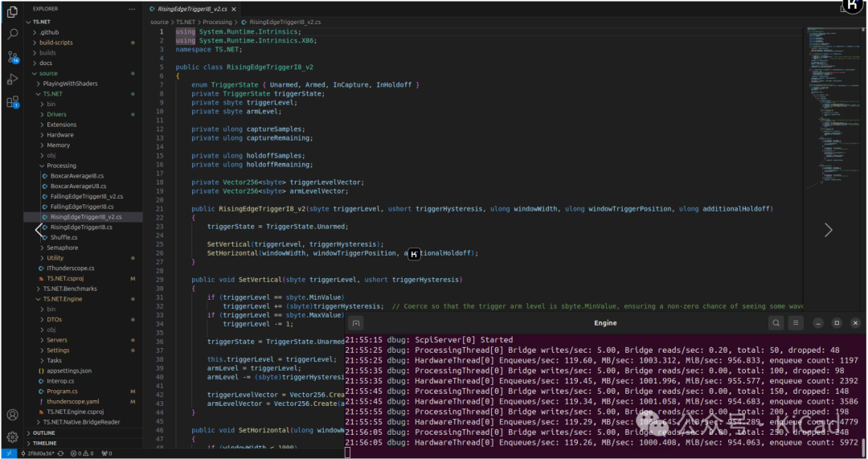Open Program.cs file
This screenshot has width=868, height=459.
pos(83,391)
